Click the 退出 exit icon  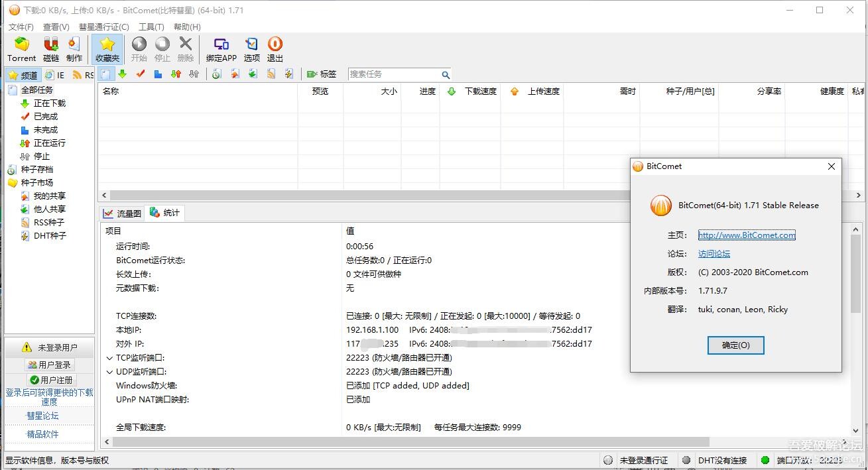(275, 48)
